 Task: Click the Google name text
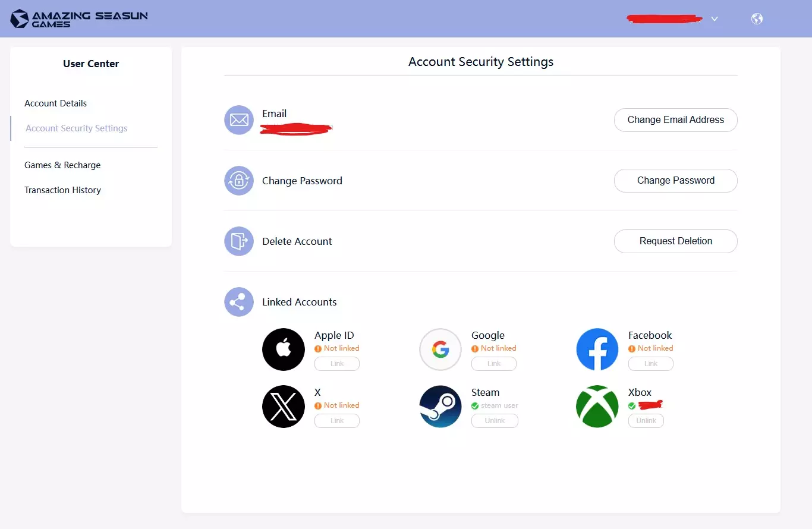pos(487,335)
